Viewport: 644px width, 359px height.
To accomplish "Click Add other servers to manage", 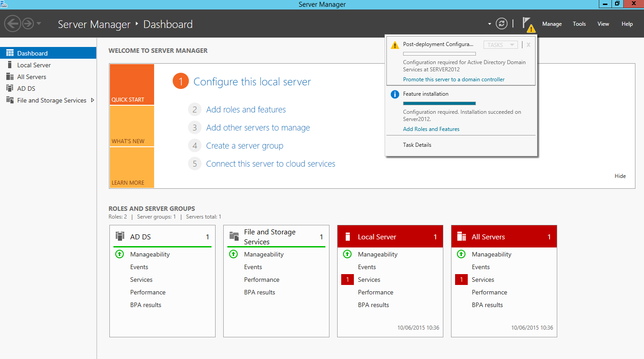I will pos(258,128).
